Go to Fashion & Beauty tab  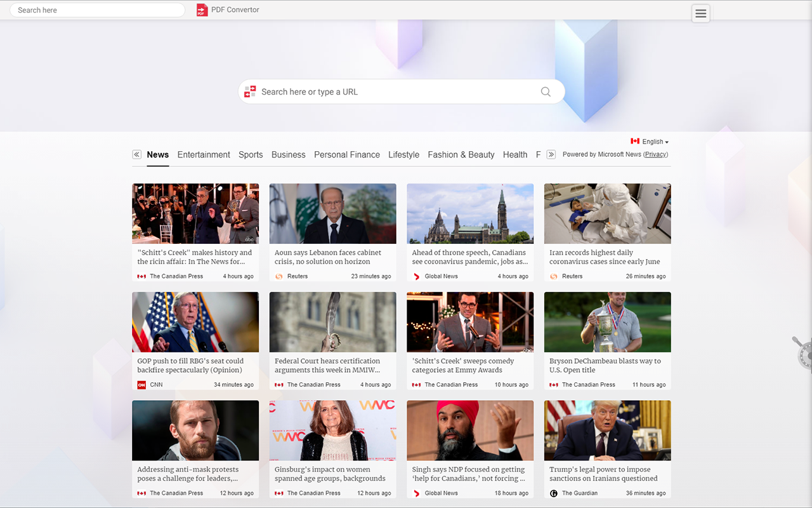pyautogui.click(x=461, y=155)
